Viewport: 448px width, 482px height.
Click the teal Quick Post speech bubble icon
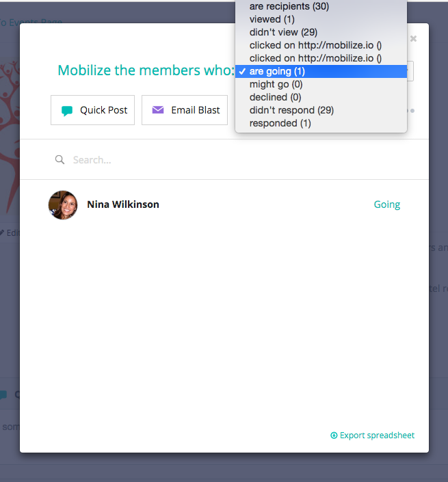pos(67,111)
